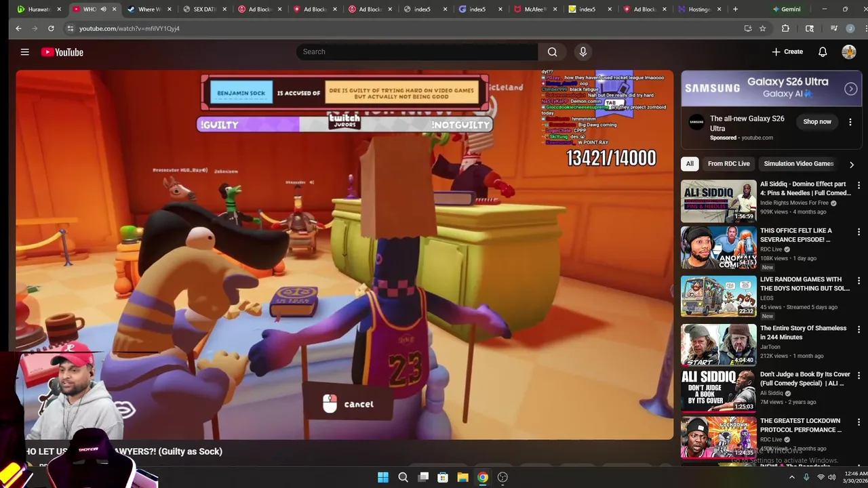Screen dimensions: 868x488
Task: Show hidden system tray icons
Action: tap(791, 477)
